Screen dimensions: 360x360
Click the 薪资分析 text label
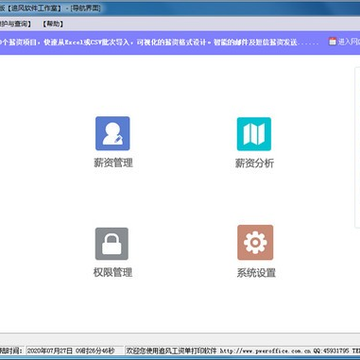coord(255,163)
